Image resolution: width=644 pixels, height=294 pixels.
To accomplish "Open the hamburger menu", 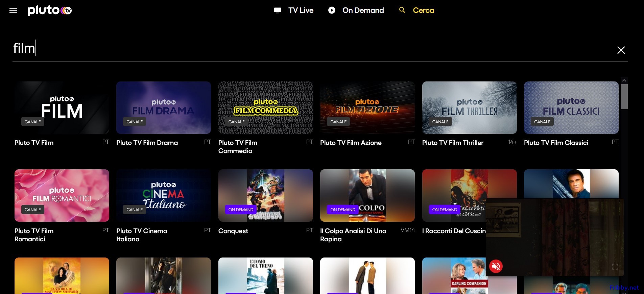I will pos(13,10).
